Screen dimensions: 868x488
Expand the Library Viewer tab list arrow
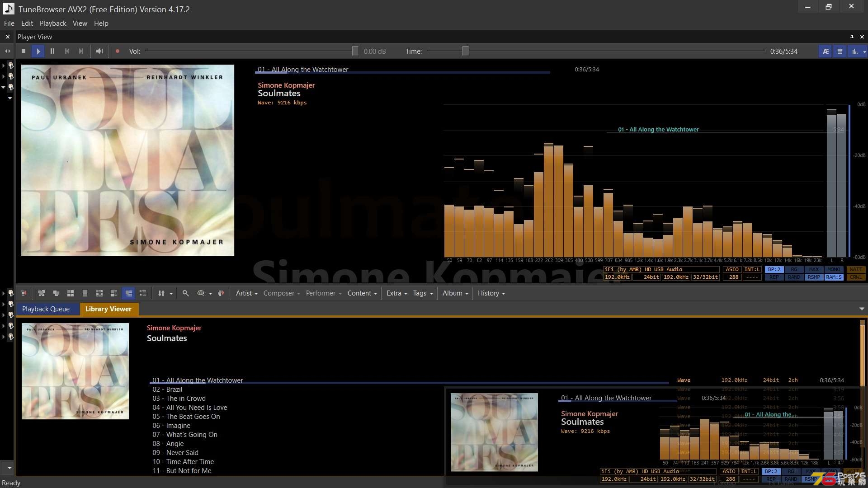(862, 309)
